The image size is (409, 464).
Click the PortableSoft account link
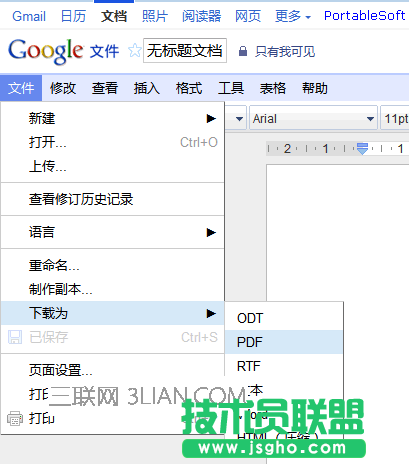pyautogui.click(x=365, y=15)
